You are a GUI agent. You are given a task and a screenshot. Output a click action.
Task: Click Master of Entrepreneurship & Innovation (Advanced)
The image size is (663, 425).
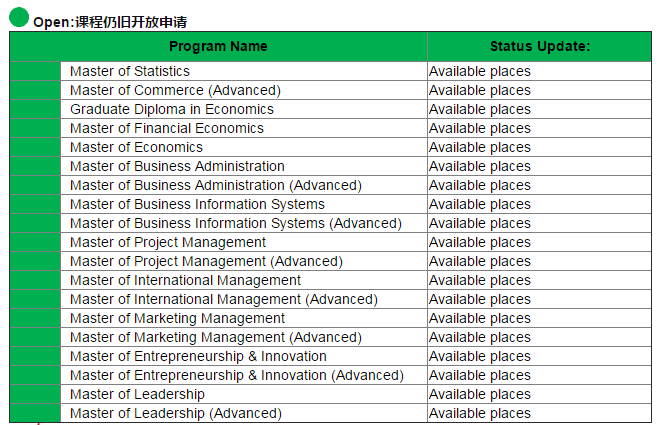[x=237, y=375]
